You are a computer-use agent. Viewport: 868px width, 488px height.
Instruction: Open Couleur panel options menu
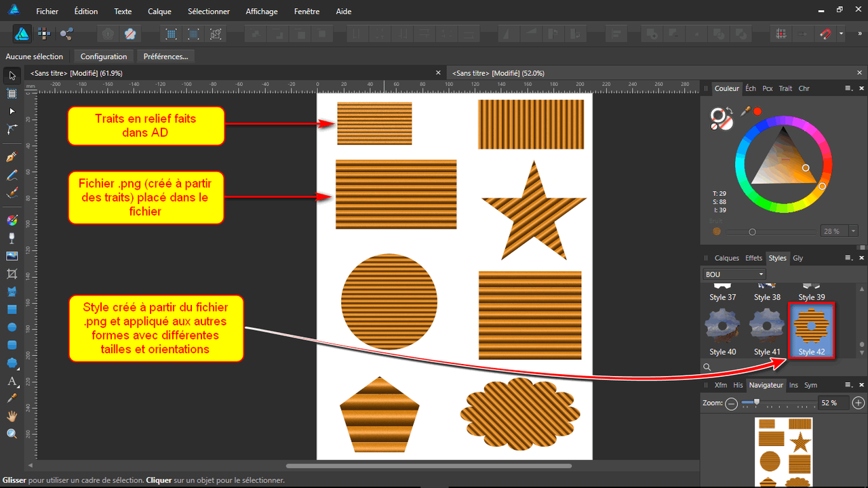[848, 88]
